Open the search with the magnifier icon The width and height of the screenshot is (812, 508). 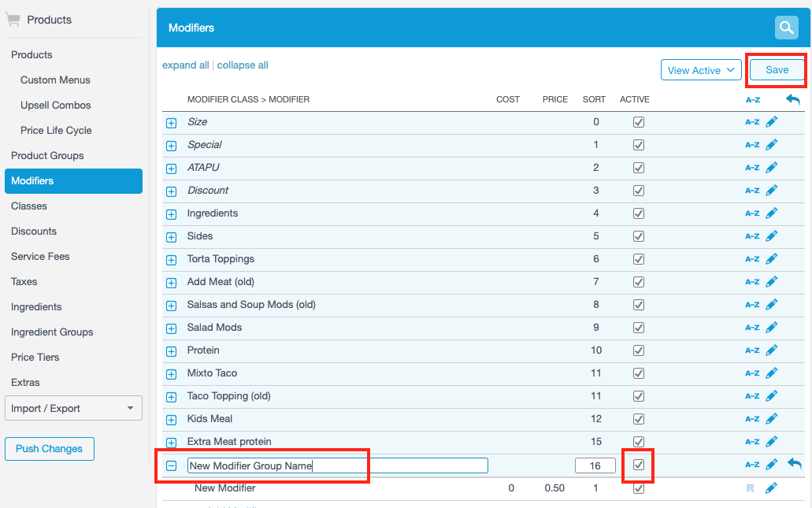[786, 27]
